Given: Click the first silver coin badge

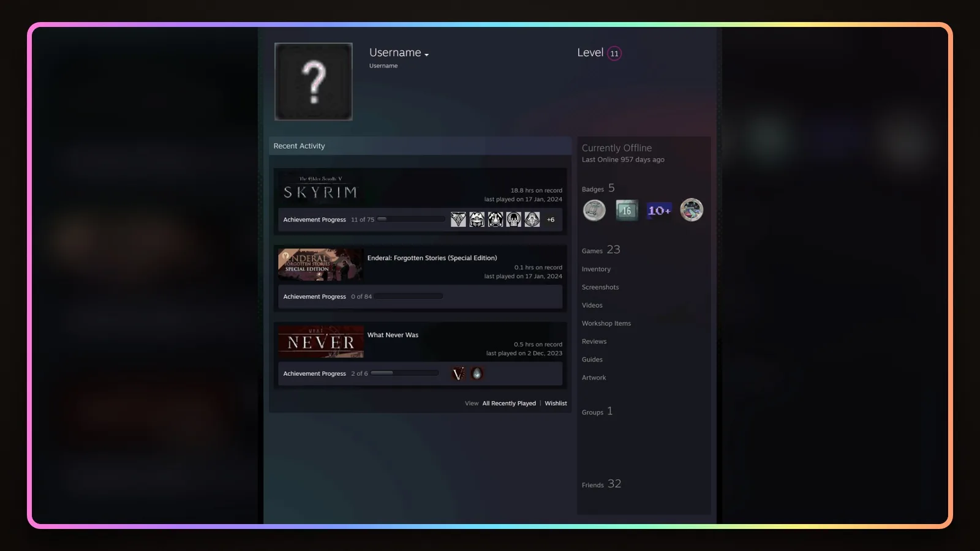Looking at the screenshot, I should tap(594, 210).
